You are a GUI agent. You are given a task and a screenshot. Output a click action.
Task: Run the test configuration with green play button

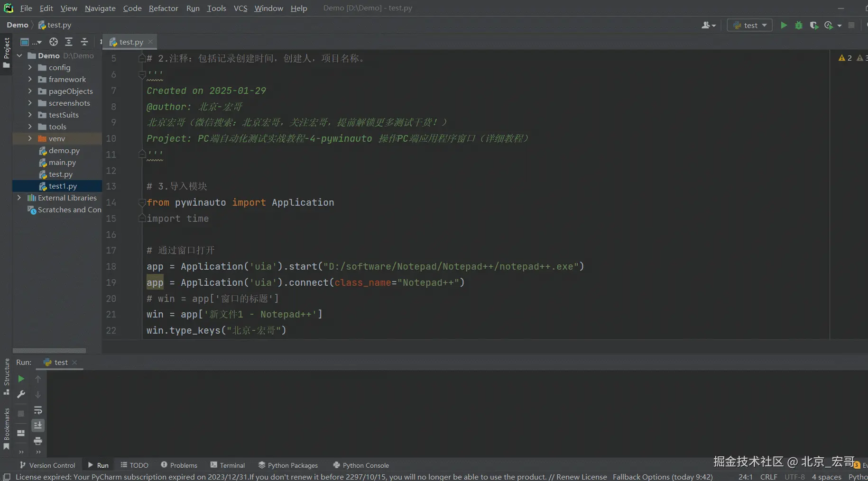784,25
